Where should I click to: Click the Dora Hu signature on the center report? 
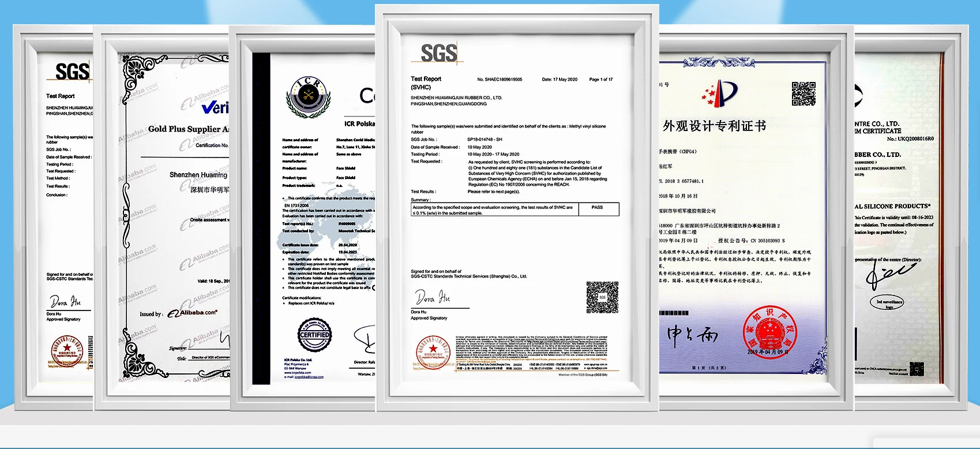[433, 298]
